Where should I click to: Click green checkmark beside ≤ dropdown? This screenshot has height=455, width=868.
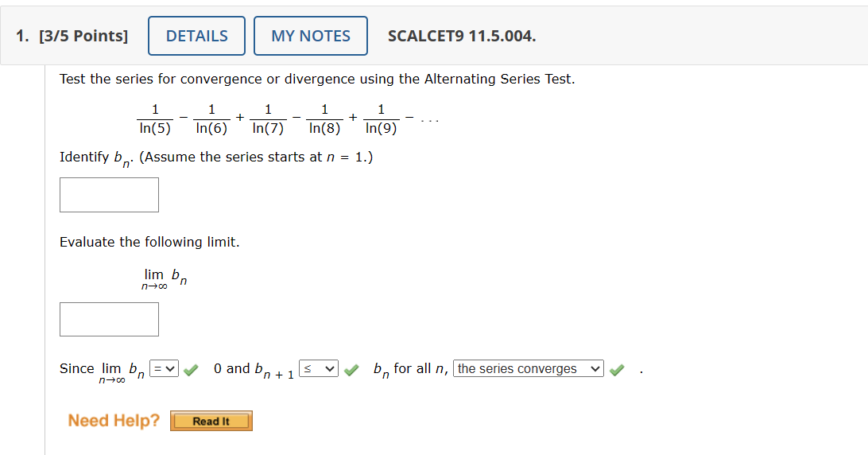point(351,370)
